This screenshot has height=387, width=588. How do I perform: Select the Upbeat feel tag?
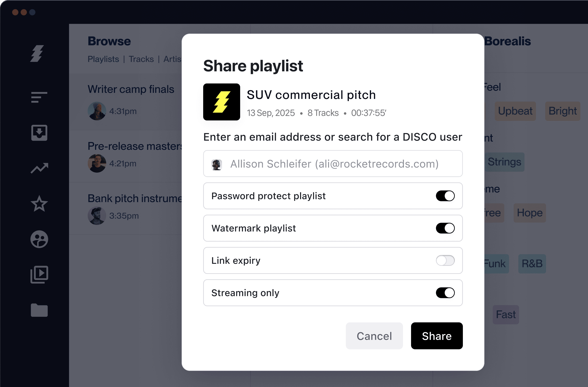pyautogui.click(x=515, y=111)
